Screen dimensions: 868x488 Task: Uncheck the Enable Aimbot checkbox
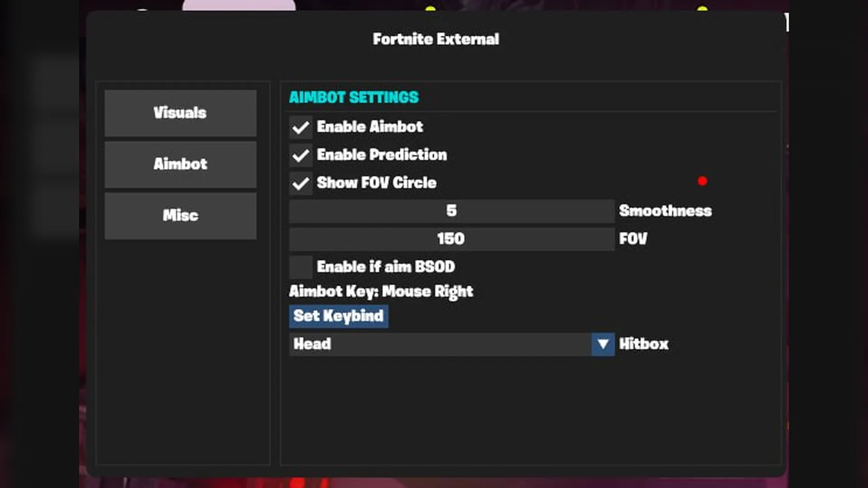tap(301, 127)
